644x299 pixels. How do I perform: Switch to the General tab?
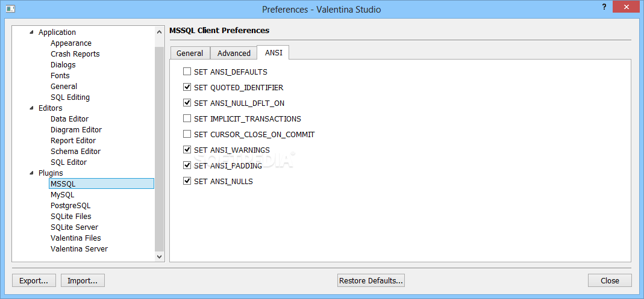click(190, 53)
